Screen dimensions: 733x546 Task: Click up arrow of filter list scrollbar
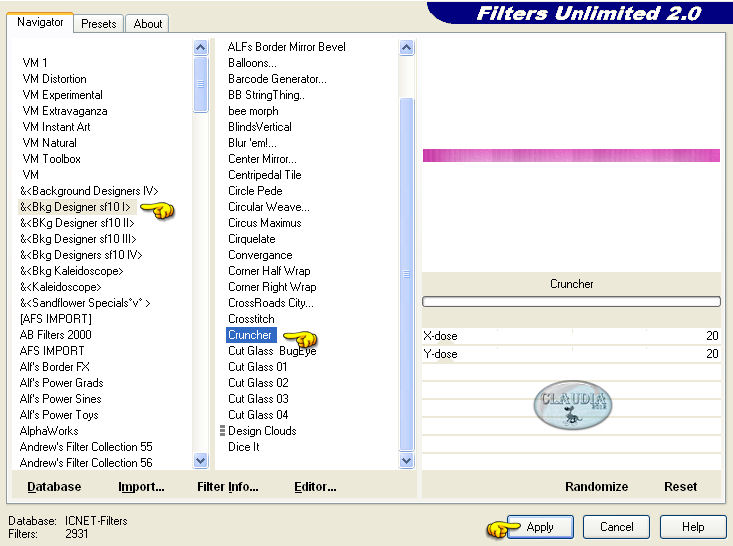(407, 47)
